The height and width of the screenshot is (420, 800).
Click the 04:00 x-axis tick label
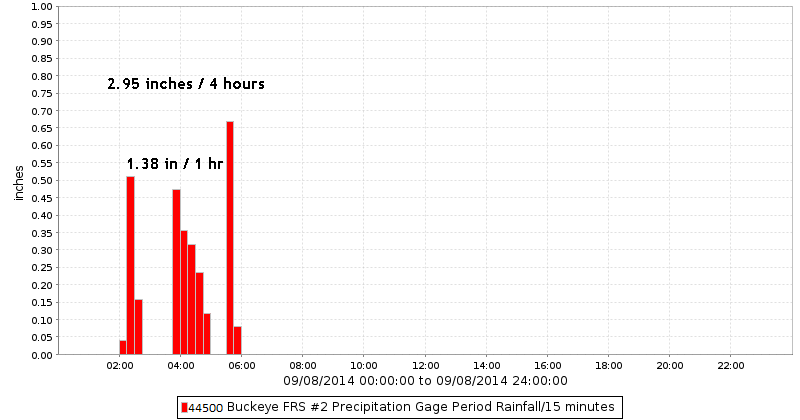(x=181, y=366)
